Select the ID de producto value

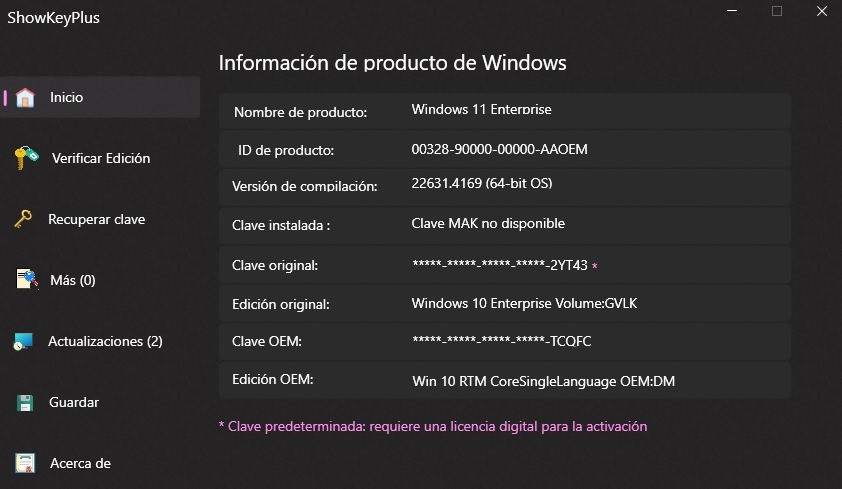point(499,149)
